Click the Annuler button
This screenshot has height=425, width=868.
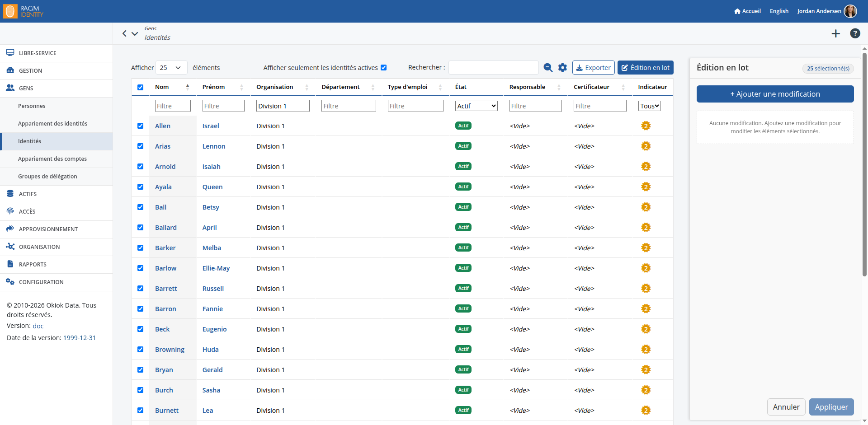coord(786,407)
